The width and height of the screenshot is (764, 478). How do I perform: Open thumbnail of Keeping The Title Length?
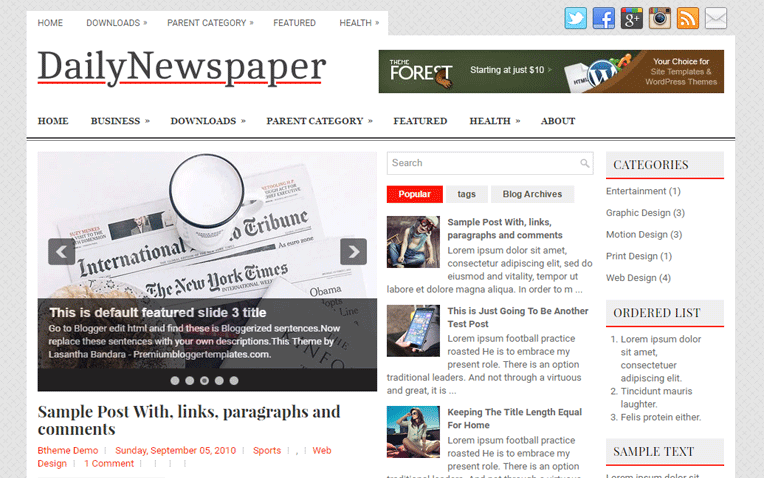(413, 432)
